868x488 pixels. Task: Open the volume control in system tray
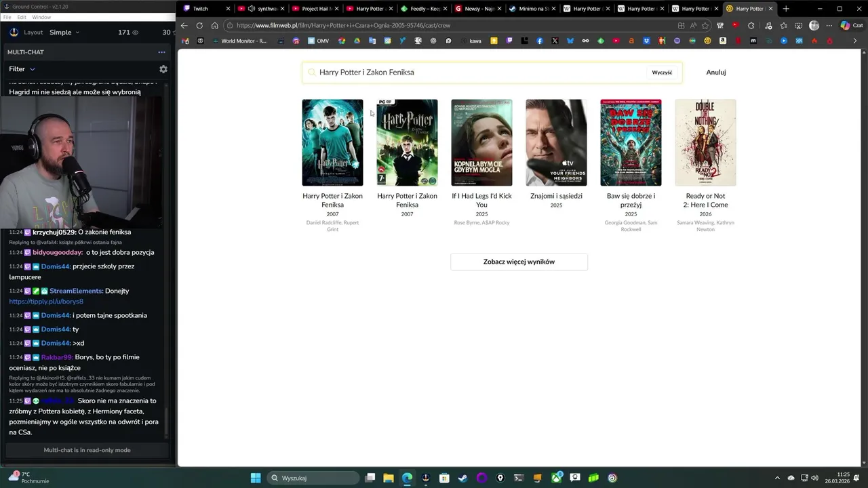(814, 478)
